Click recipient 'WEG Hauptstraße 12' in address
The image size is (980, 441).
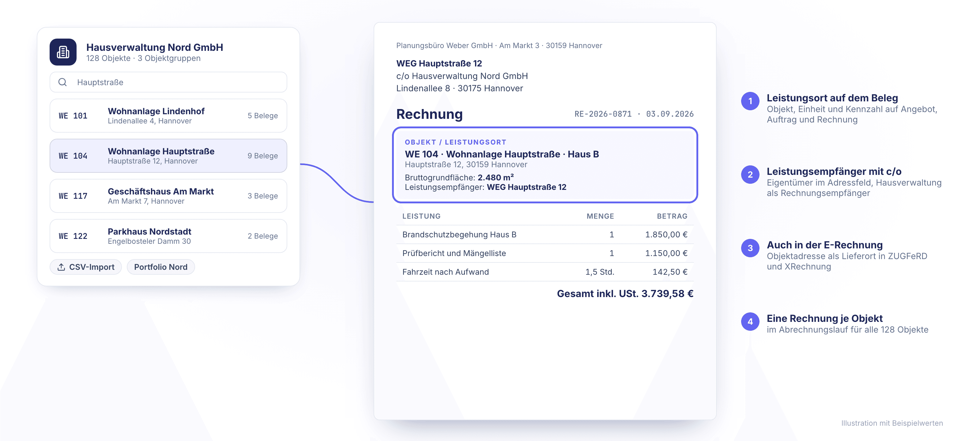point(439,63)
